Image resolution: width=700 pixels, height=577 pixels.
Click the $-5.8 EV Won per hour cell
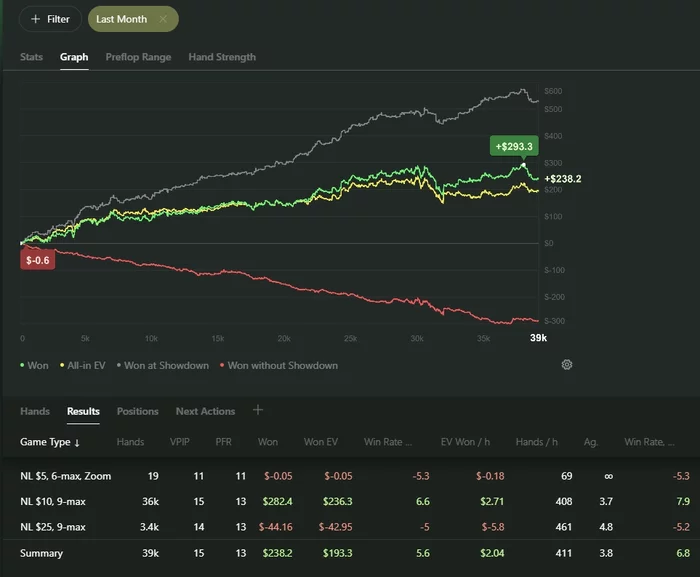tap(493, 527)
